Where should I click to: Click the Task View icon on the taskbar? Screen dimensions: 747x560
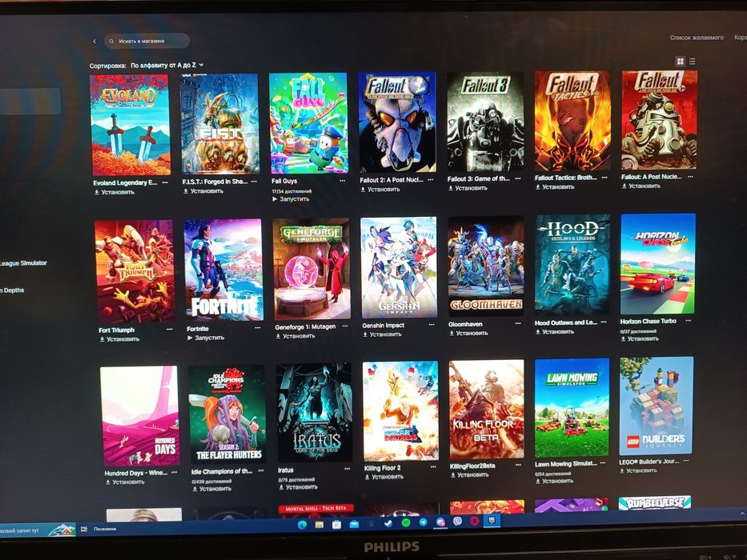pyautogui.click(x=84, y=529)
